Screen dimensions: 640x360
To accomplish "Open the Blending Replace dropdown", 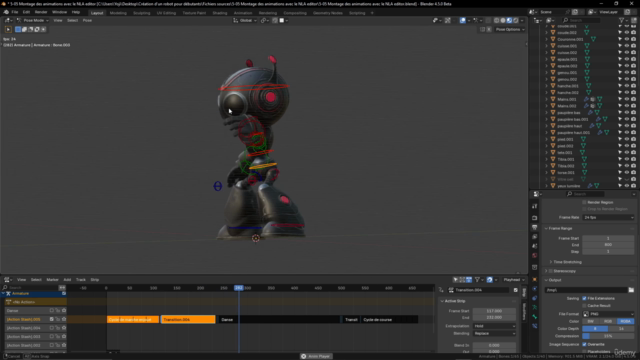I will [x=494, y=333].
